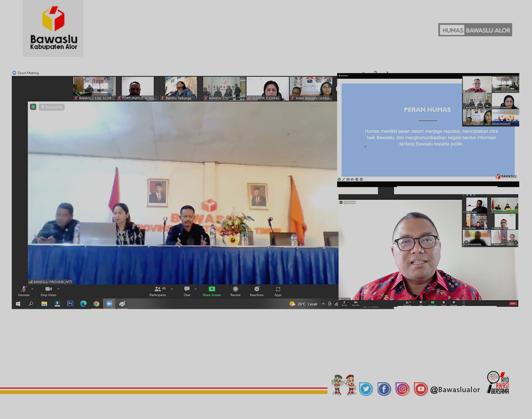The width and height of the screenshot is (532, 419).
Task: Click the Zoom Meeting window title
Action: click(x=28, y=73)
